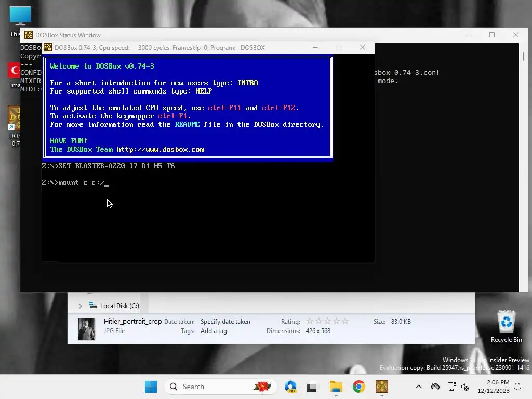532x399 pixels.
Task: Set rating to three stars
Action: pos(327,321)
